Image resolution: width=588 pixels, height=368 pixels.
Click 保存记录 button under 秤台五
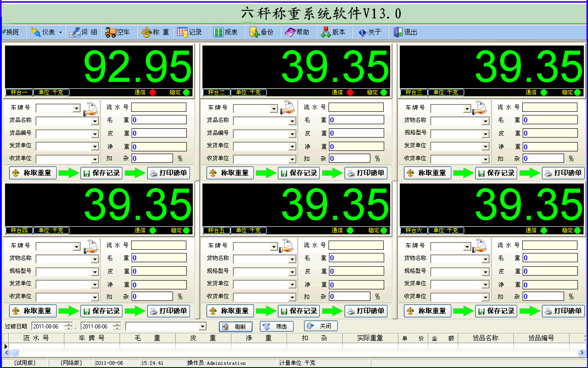pos(299,311)
